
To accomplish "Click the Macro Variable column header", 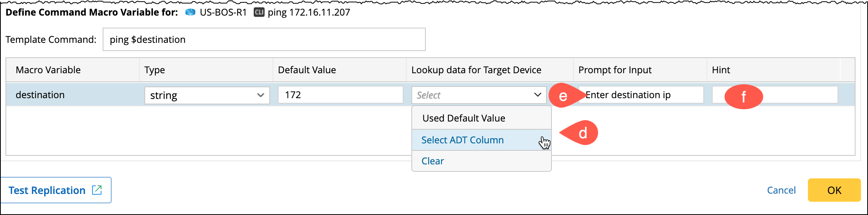I will (48, 70).
